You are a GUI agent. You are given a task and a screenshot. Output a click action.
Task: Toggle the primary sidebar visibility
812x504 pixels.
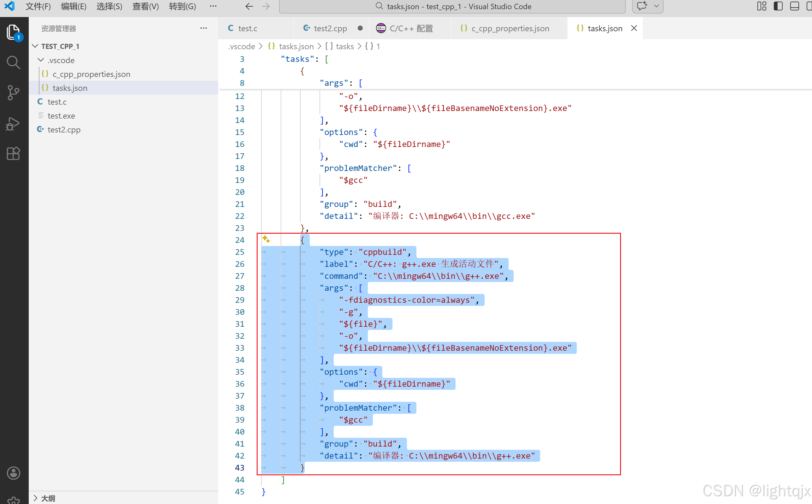[778, 6]
